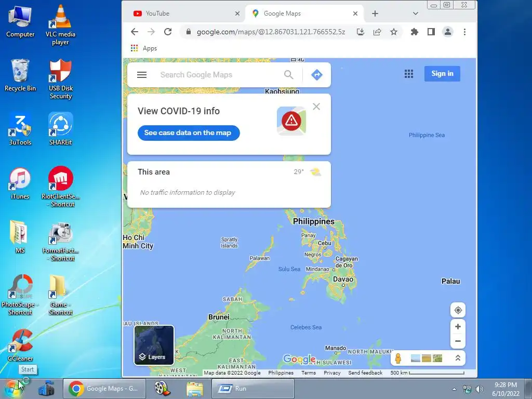The width and height of the screenshot is (532, 399).
Task: Open the Run taskbar button
Action: click(253, 389)
